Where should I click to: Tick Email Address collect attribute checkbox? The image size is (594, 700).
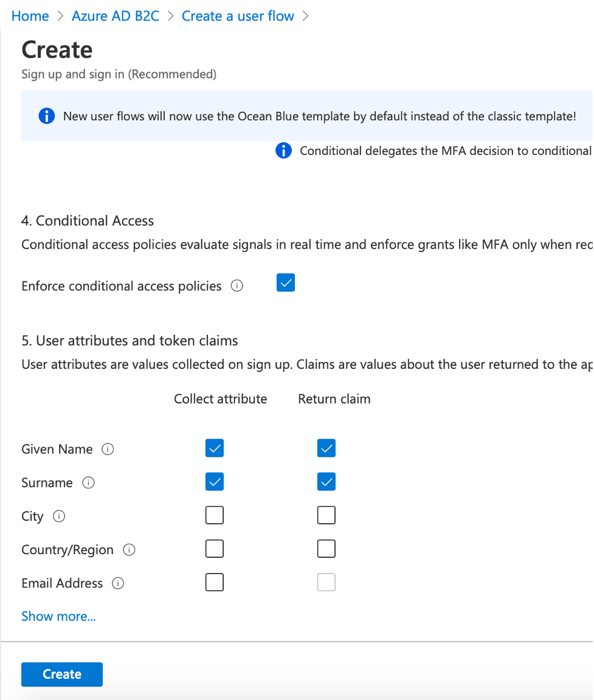tap(215, 582)
